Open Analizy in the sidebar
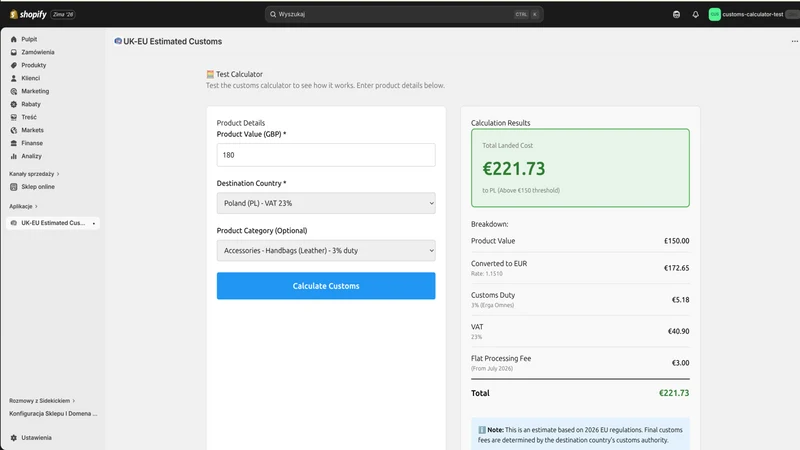This screenshot has width=800, height=450. (32, 156)
